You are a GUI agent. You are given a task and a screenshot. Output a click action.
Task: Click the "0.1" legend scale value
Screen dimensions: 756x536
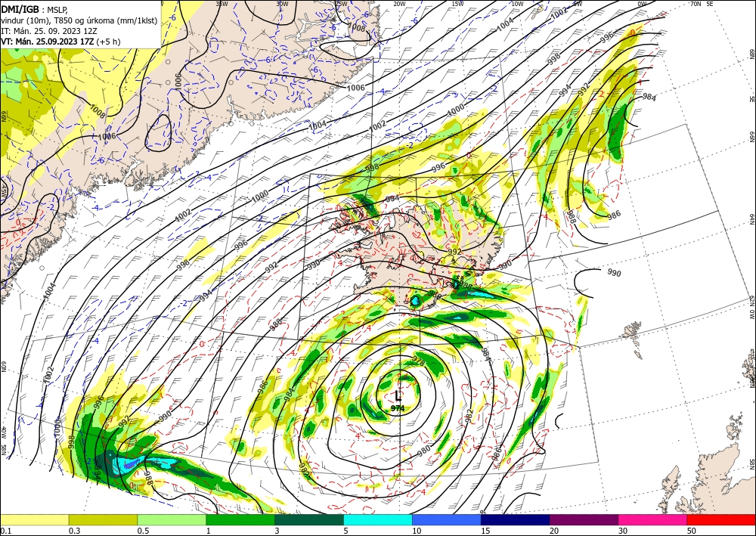[x=5, y=531]
